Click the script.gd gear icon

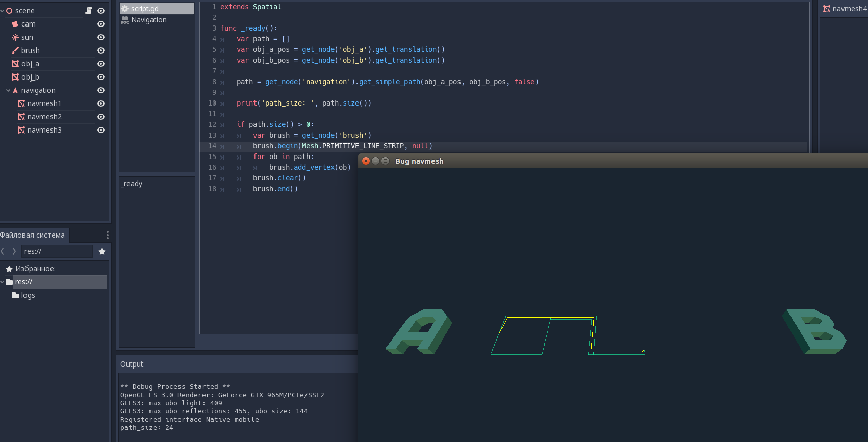click(x=125, y=9)
